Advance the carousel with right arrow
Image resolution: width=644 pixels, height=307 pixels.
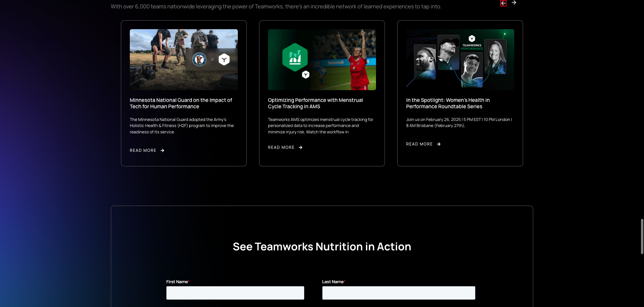tap(514, 3)
